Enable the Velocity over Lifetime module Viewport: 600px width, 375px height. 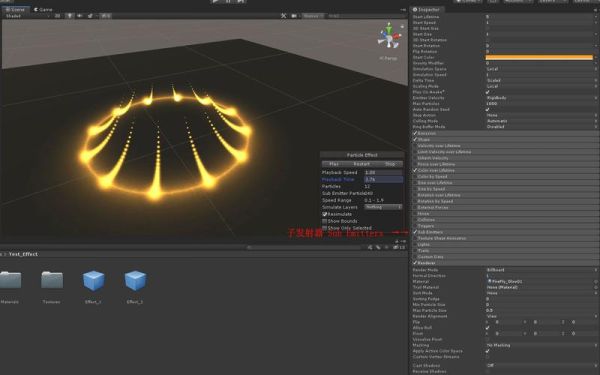415,146
